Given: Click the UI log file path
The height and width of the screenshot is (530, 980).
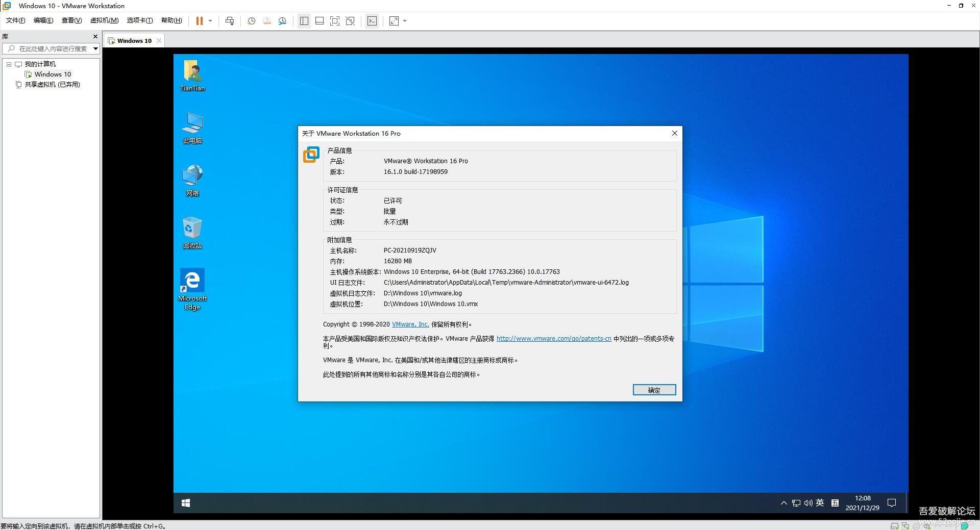Looking at the screenshot, I should [506, 283].
